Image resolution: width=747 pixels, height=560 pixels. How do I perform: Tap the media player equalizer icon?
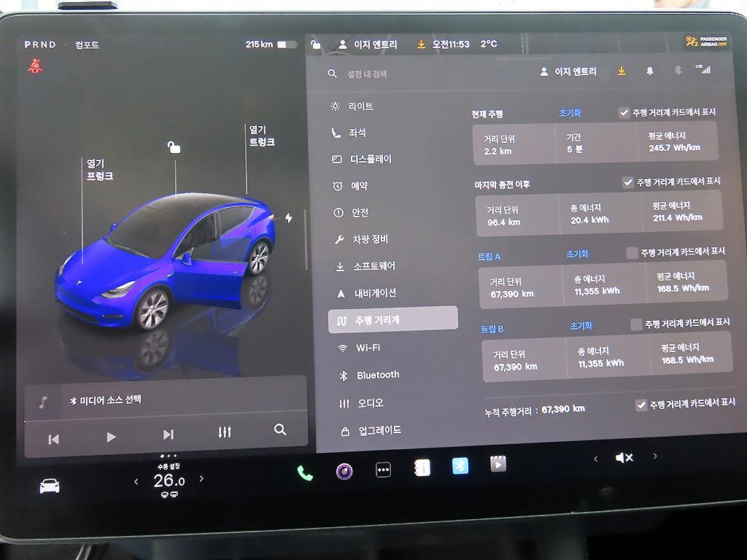pos(225,432)
